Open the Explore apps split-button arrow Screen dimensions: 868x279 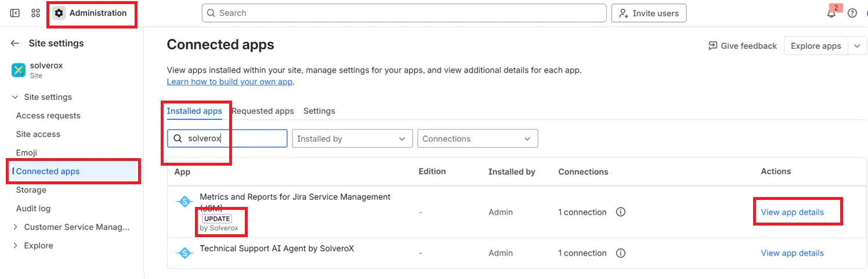tap(857, 46)
